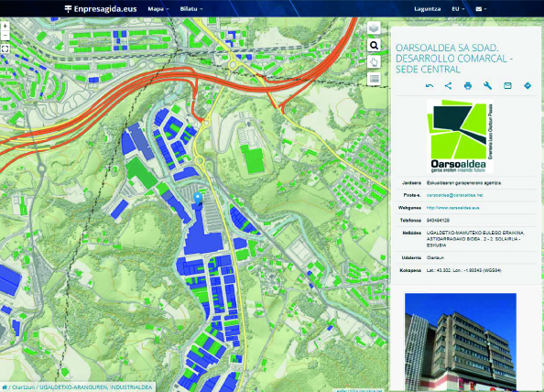Go back with the undo arrow

[430, 86]
